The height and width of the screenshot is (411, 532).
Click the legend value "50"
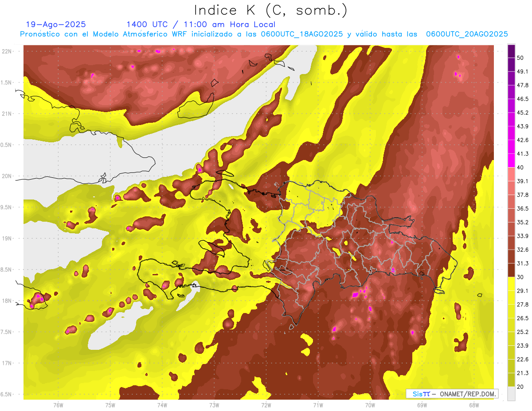click(x=520, y=58)
